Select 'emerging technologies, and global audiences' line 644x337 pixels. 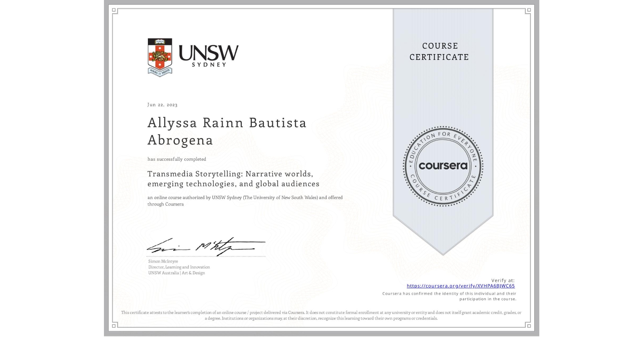coord(233,184)
